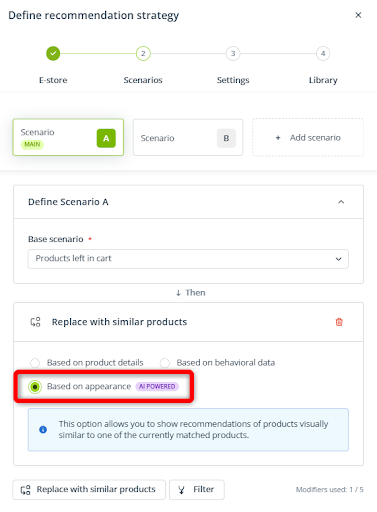Jump to step 3 Settings circle
Viewport: 377px width, 512px height.
(x=233, y=53)
